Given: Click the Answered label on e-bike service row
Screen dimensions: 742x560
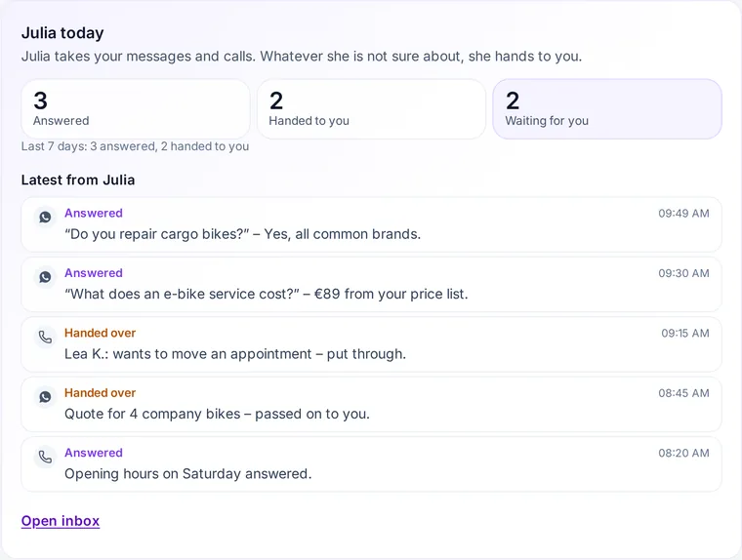Looking at the screenshot, I should tap(94, 273).
